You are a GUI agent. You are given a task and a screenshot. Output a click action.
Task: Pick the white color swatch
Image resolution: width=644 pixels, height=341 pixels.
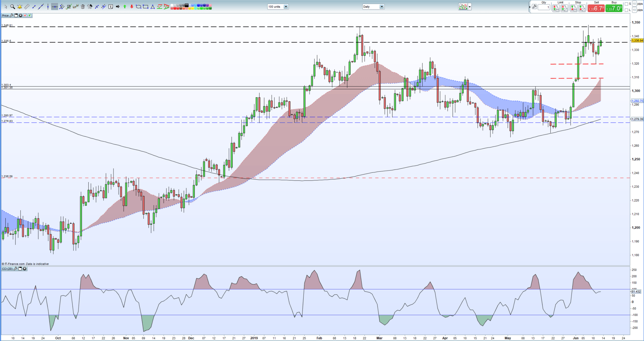172,5
